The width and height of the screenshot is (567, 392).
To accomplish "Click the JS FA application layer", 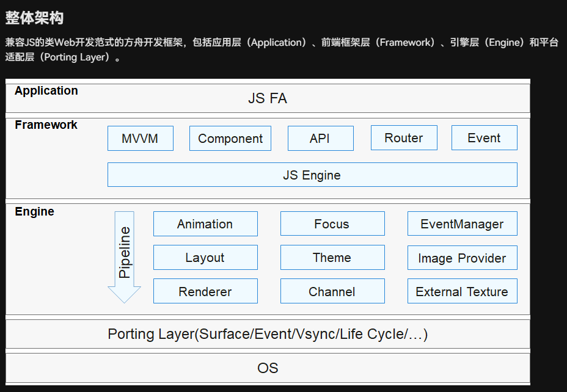I will tap(268, 98).
